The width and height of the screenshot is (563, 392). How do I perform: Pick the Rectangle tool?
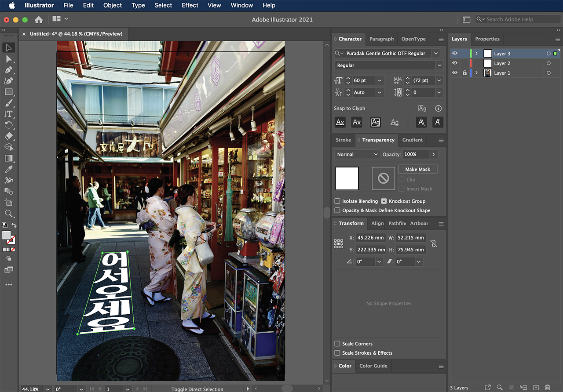coord(9,92)
